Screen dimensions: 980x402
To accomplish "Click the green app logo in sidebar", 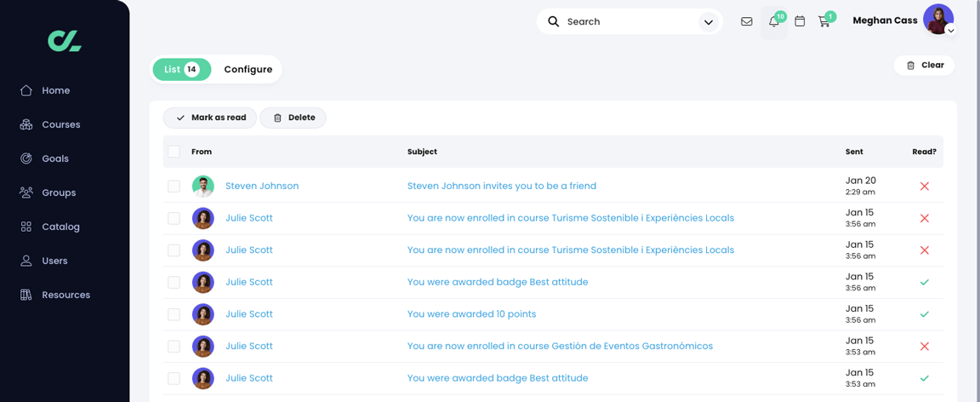I will pyautogui.click(x=65, y=41).
